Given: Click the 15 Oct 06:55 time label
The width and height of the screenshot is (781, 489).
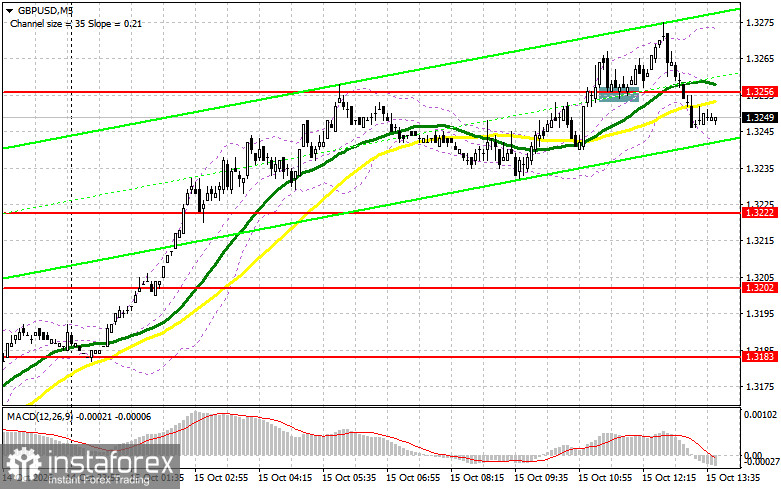Looking at the screenshot, I should pyautogui.click(x=413, y=478).
